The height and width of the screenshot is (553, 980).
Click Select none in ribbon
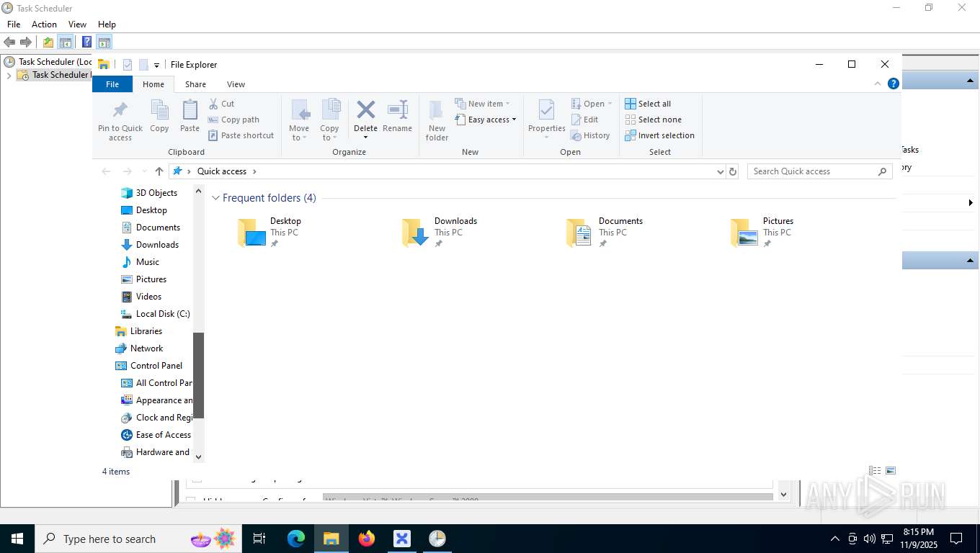click(x=653, y=120)
